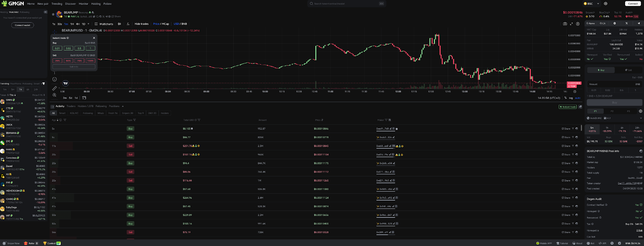The width and height of the screenshot is (644, 246).
Task: Open Trending in the top menu
Action: [x=57, y=4]
